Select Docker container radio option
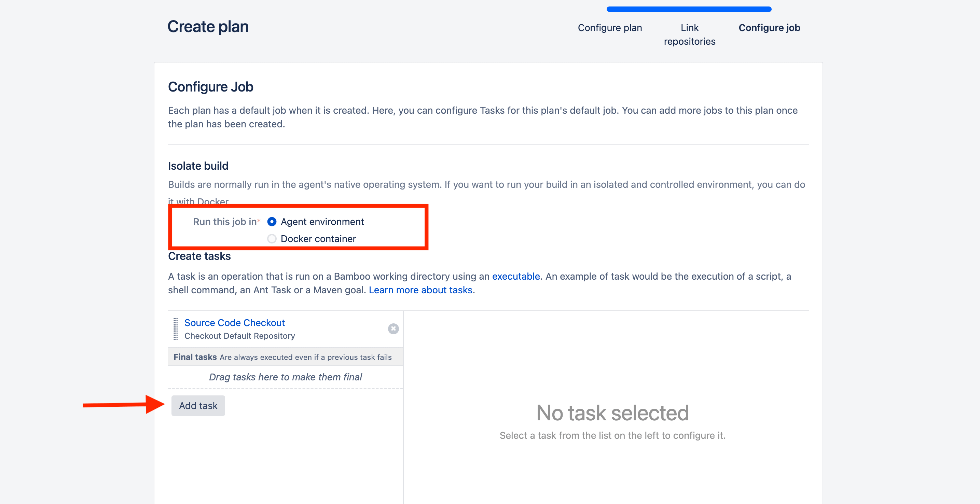The height and width of the screenshot is (504, 980). pyautogui.click(x=272, y=239)
